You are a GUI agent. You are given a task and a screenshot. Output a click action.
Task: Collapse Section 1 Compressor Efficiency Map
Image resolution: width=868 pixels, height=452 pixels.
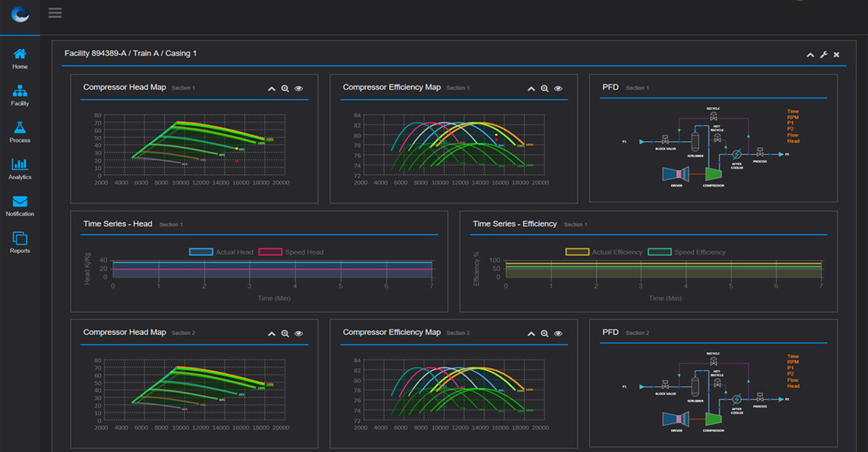point(532,88)
